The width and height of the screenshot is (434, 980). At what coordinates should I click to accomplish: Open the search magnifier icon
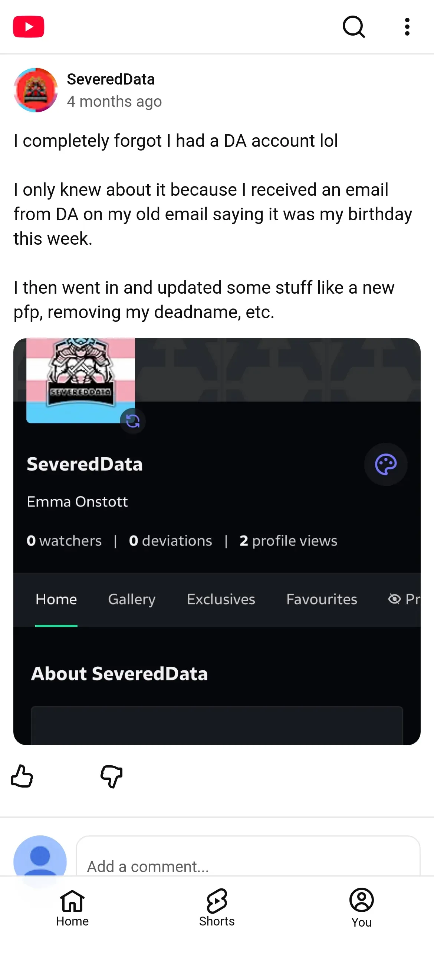pyautogui.click(x=354, y=27)
